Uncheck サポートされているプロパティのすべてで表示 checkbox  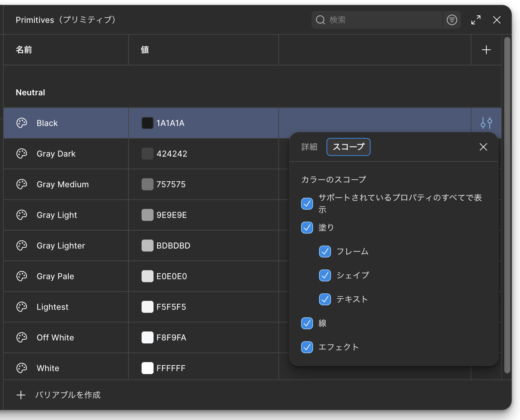tap(307, 204)
